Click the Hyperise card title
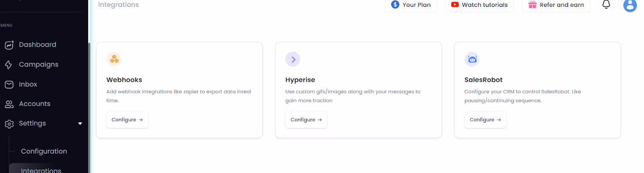The image size is (644, 173). [300, 80]
